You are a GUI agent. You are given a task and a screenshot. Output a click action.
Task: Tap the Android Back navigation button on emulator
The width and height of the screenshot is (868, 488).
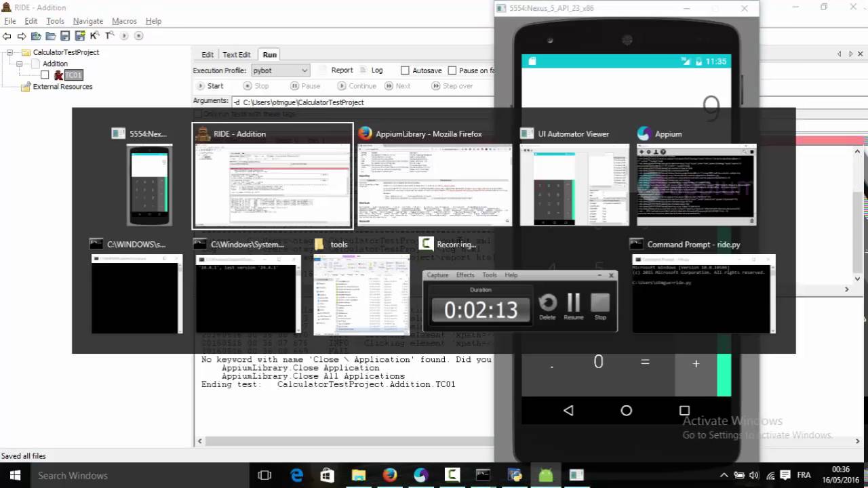568,410
